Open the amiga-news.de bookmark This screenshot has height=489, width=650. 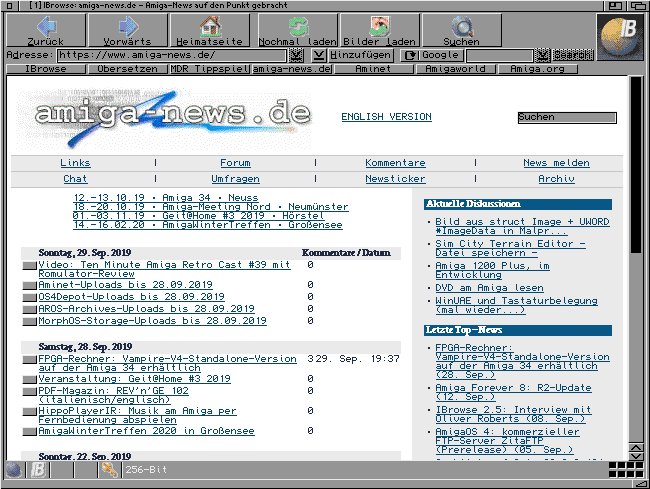(292, 69)
